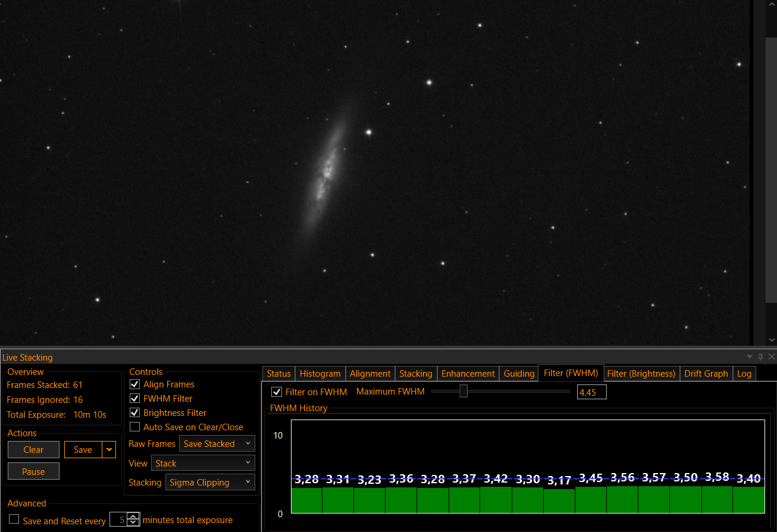The width and height of the screenshot is (777, 532).
Task: Increase the Save and Reset minutes value
Action: click(134, 517)
